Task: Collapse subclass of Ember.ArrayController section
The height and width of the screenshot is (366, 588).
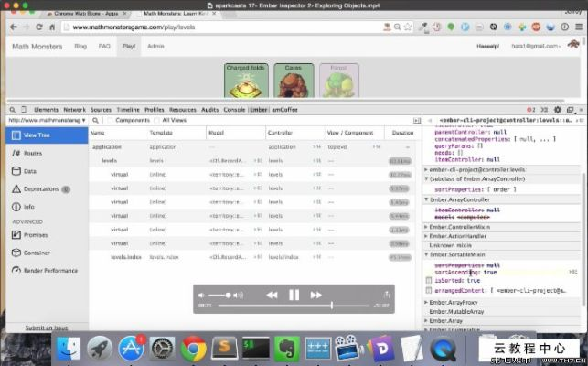Action: [x=502, y=179]
